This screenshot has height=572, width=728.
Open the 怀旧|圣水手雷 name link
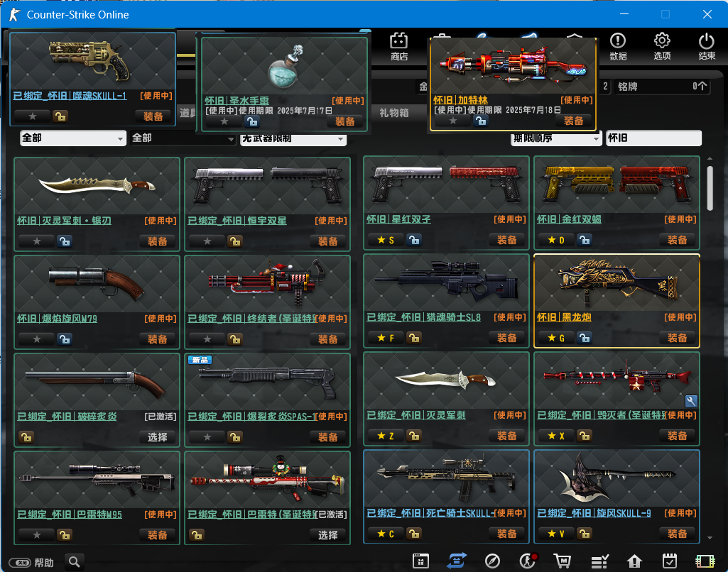tap(237, 101)
